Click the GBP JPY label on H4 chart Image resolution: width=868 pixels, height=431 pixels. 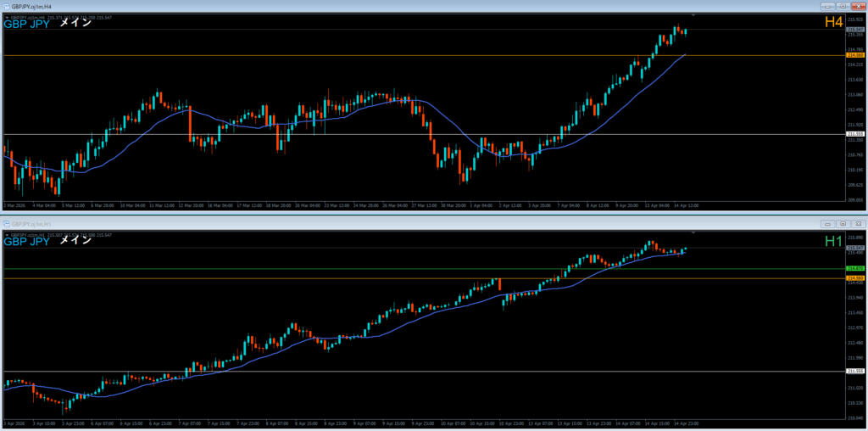pos(27,25)
